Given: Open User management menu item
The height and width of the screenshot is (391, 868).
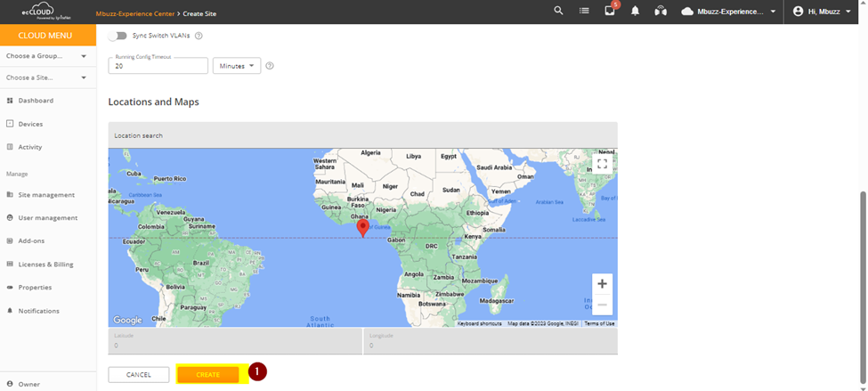Looking at the screenshot, I should (47, 217).
